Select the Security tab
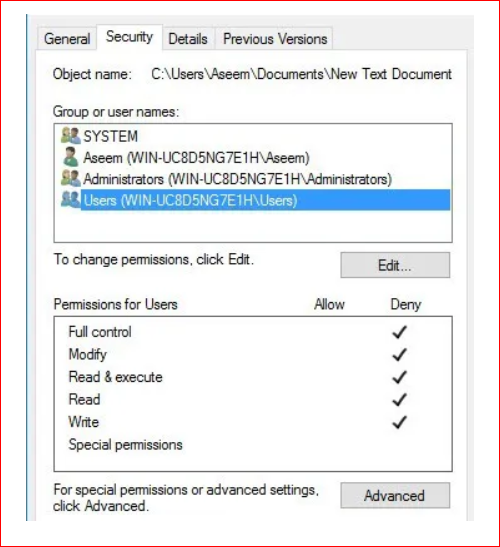The width and height of the screenshot is (500, 547). pyautogui.click(x=129, y=37)
